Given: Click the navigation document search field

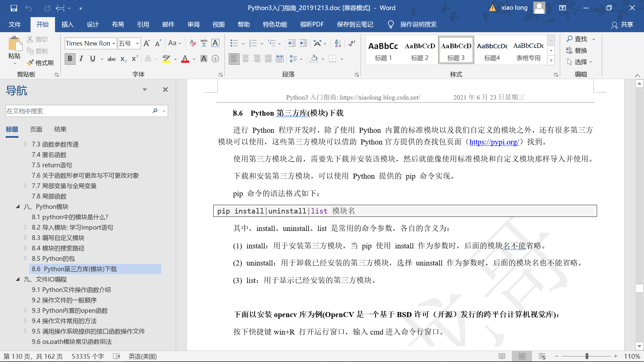Looking at the screenshot, I should [77, 111].
